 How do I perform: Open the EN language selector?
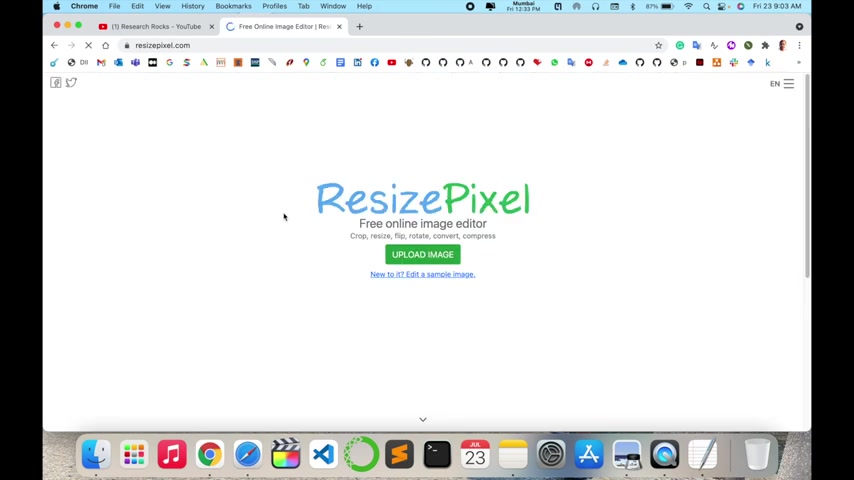point(774,84)
